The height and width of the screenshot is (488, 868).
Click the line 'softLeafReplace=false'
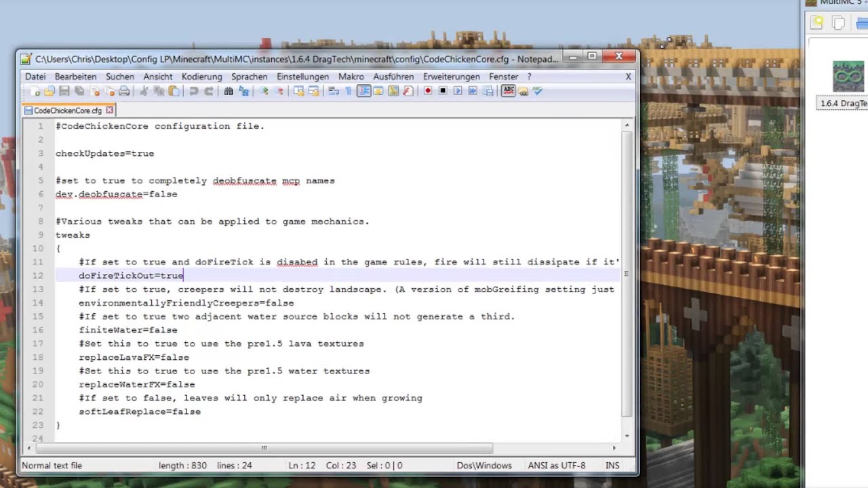coord(140,411)
